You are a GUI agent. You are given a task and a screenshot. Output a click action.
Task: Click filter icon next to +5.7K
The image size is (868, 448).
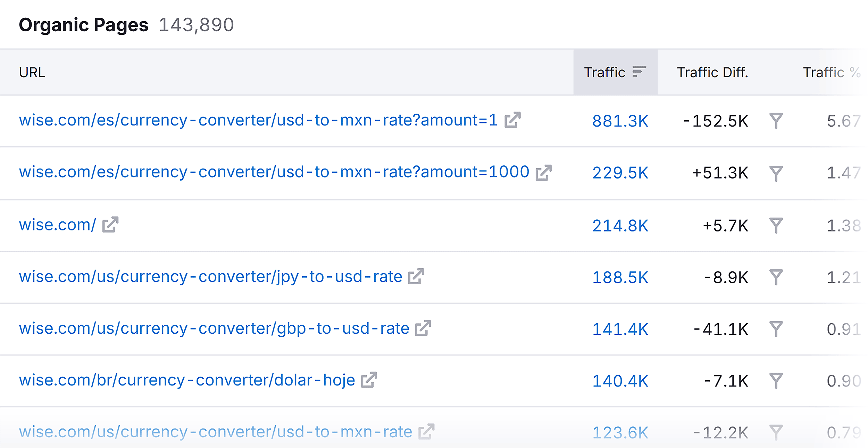tap(776, 225)
